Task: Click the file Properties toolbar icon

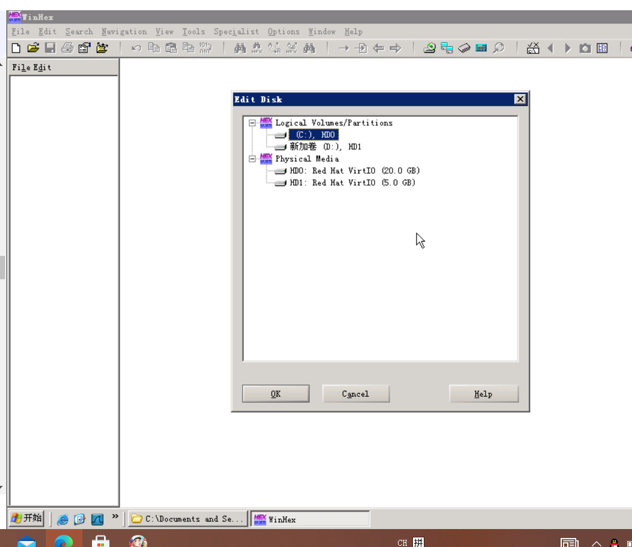Action: pyautogui.click(x=84, y=48)
